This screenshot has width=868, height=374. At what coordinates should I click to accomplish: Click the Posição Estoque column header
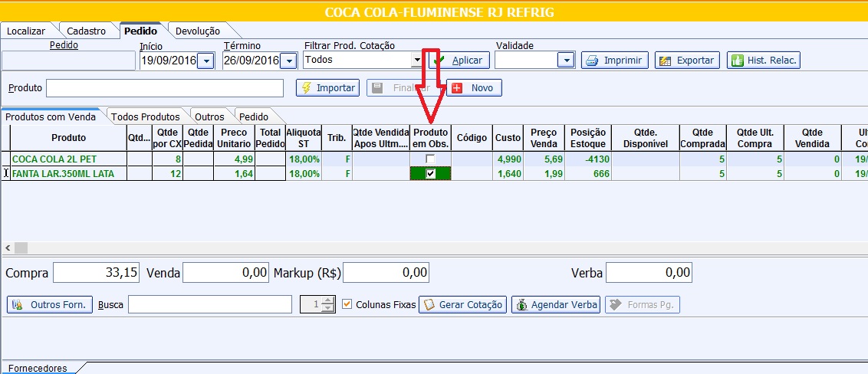(x=588, y=138)
